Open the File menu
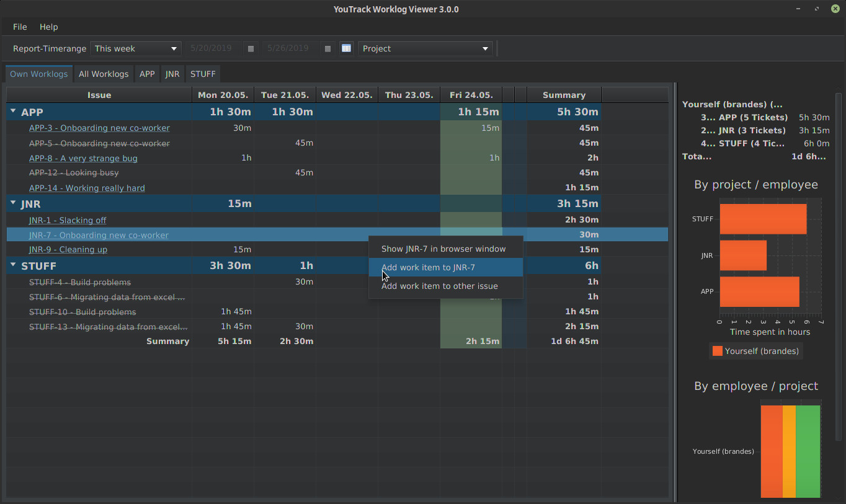846x504 pixels. coord(20,27)
